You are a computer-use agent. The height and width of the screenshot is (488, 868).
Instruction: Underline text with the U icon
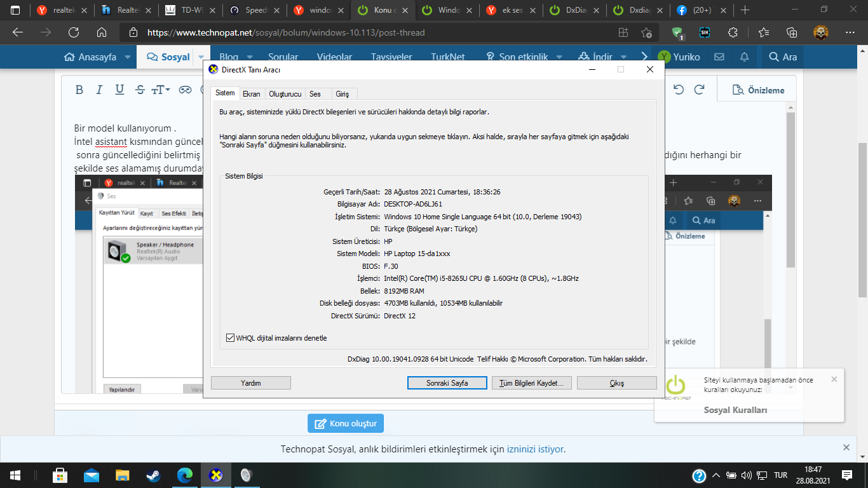coord(119,90)
